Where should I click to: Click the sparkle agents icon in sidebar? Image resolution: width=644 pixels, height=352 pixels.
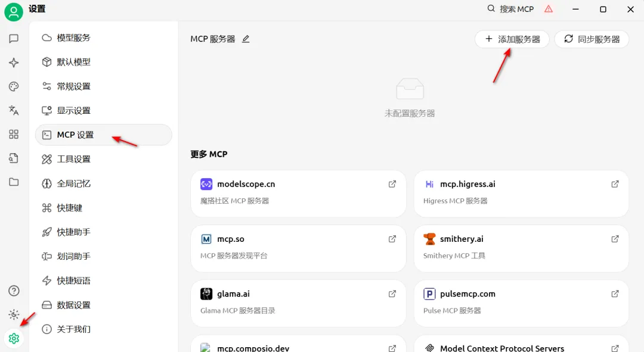(x=14, y=63)
